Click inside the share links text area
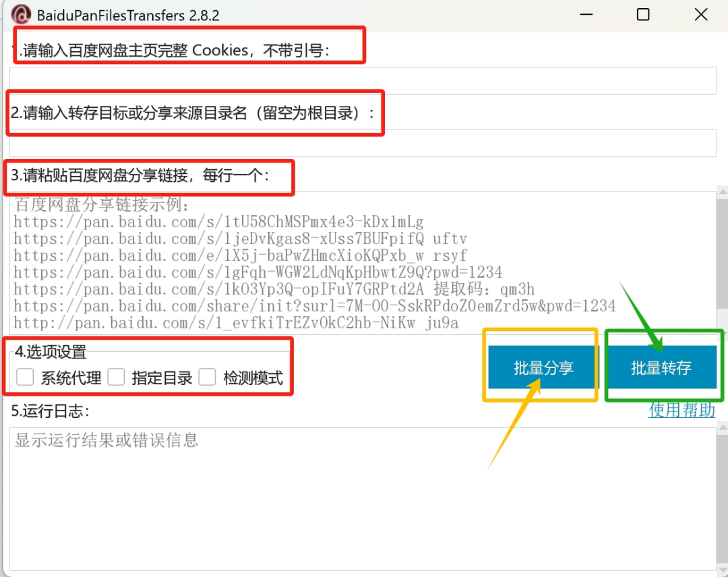This screenshot has width=728, height=577. click(363, 263)
